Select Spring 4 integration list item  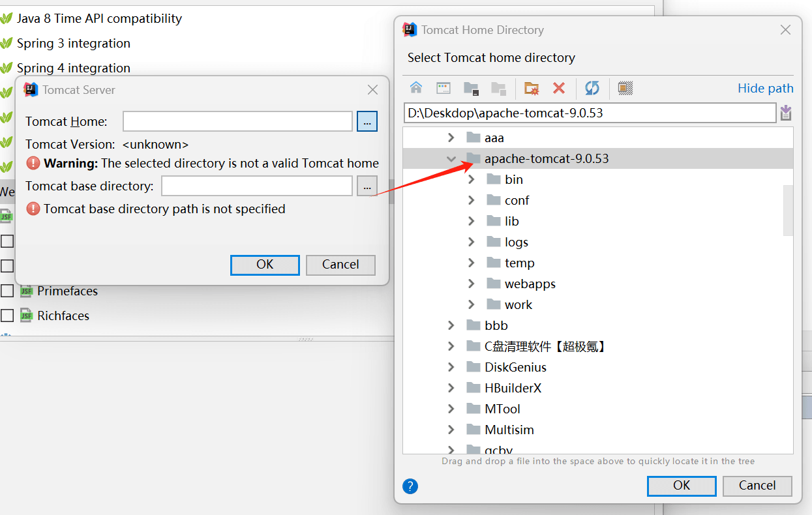pyautogui.click(x=74, y=68)
